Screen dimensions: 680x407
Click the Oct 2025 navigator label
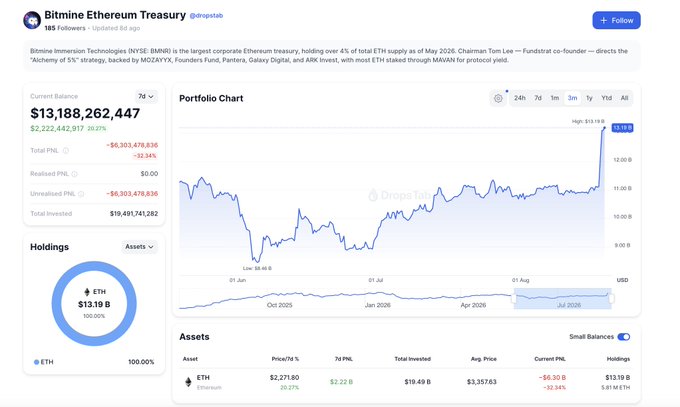pos(279,305)
